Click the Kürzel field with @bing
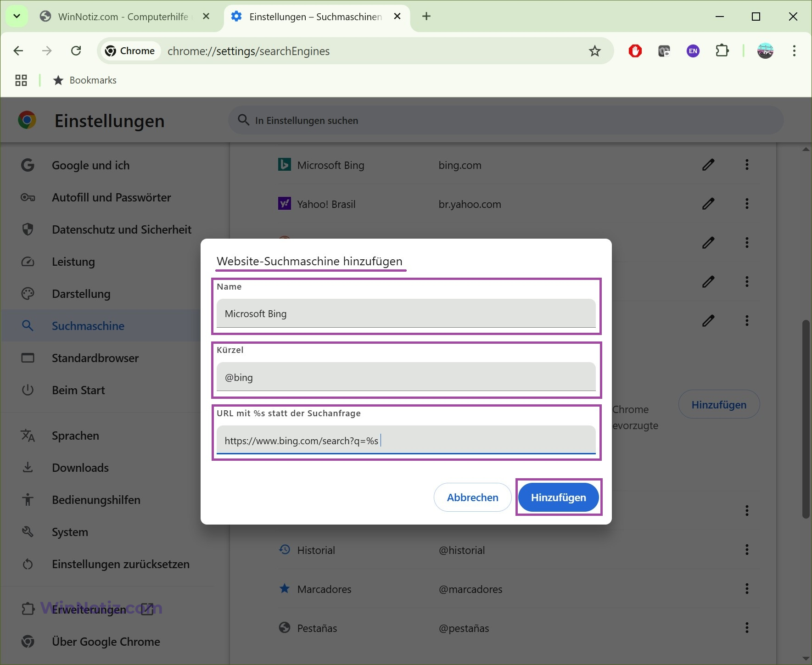 click(406, 377)
